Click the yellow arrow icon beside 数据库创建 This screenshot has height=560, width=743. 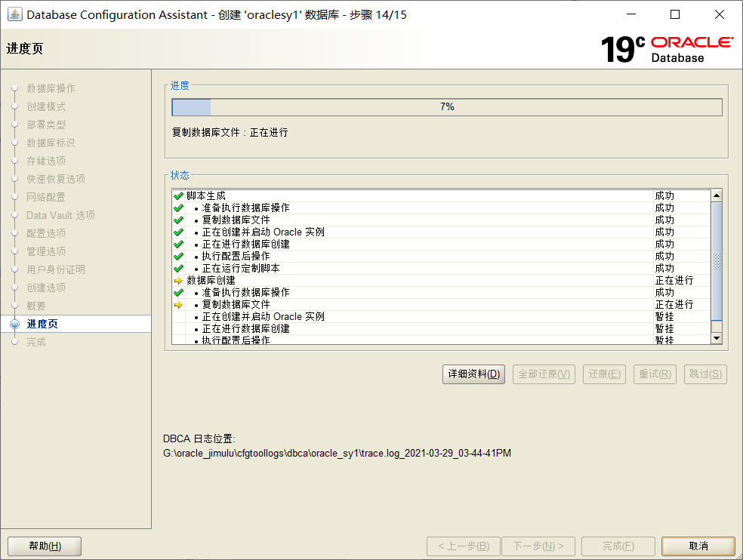pyautogui.click(x=179, y=281)
